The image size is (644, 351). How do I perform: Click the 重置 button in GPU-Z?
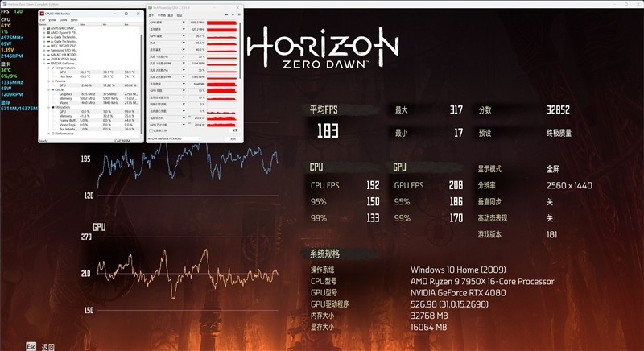pos(234,130)
